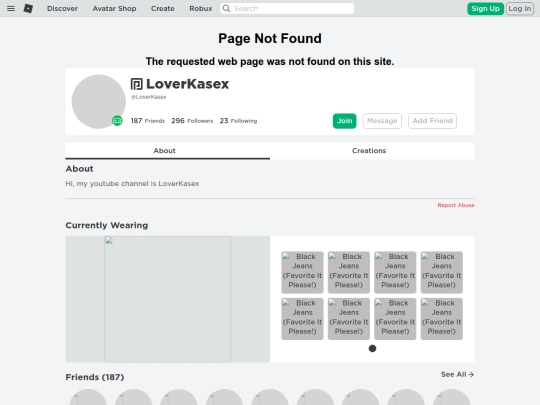Click the 187 Friends count
This screenshot has height=405, width=540.
147,121
